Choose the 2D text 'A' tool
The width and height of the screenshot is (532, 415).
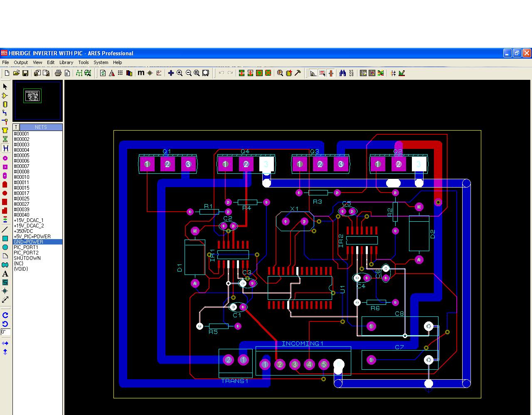click(x=5, y=274)
